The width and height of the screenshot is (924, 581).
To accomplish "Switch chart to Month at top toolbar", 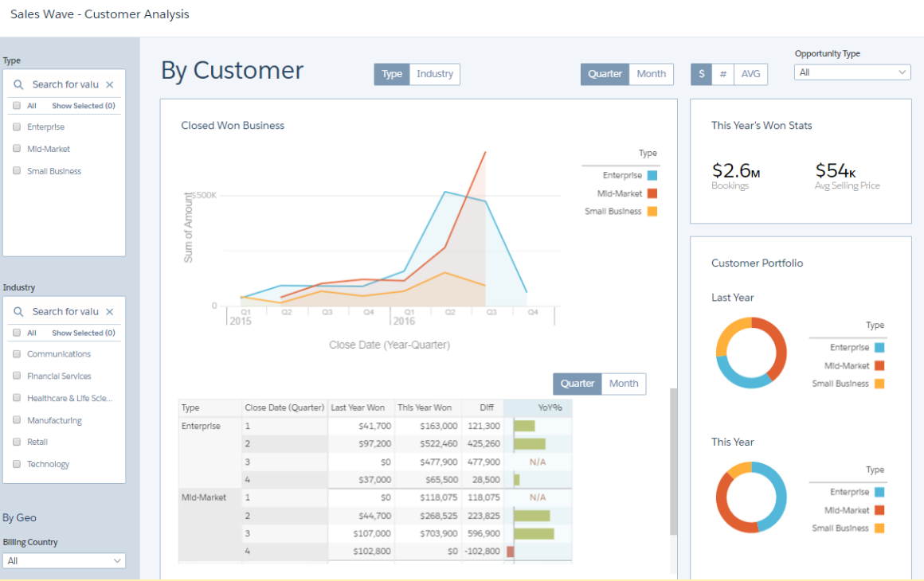I will (651, 74).
